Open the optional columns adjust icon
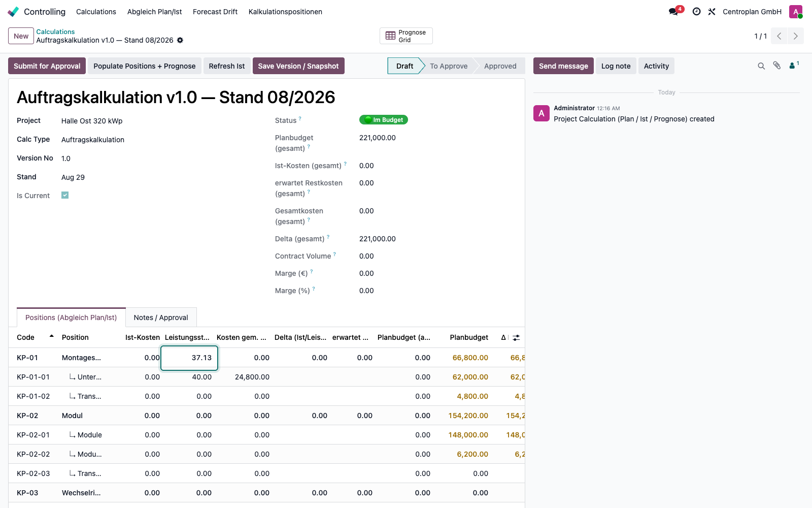Image resolution: width=812 pixels, height=508 pixels. 516,337
